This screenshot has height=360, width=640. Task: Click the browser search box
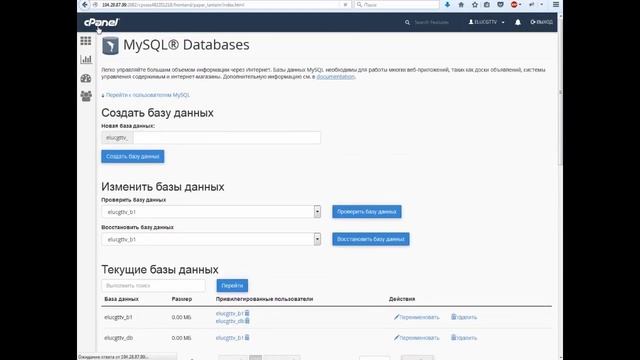[397, 4]
